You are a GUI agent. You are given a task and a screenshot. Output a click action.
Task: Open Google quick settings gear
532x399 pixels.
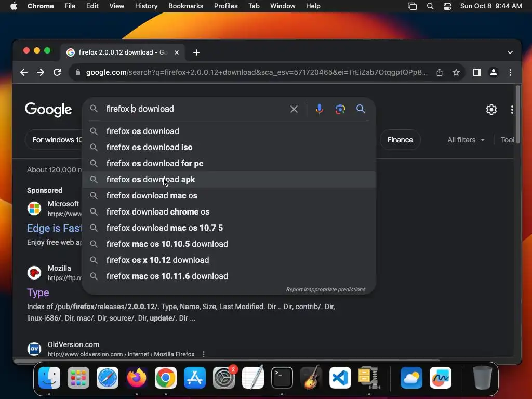tap(491, 110)
